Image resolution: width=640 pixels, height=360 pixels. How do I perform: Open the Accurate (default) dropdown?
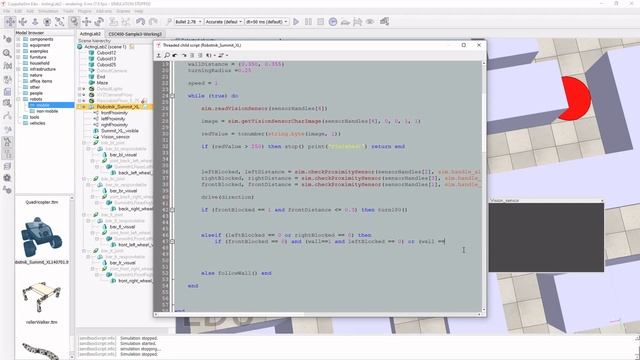coord(224,22)
